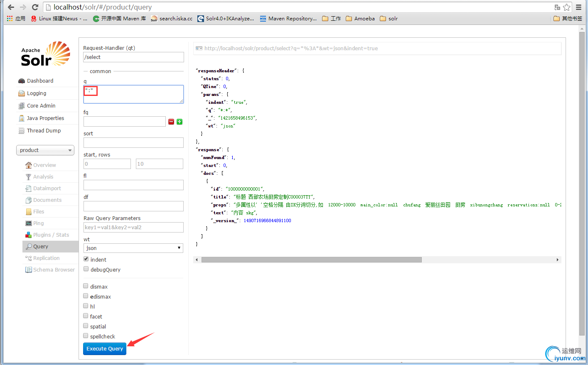Open search.iska.cc bookmark
Viewport: 588px width, 365px height.
[x=172, y=18]
